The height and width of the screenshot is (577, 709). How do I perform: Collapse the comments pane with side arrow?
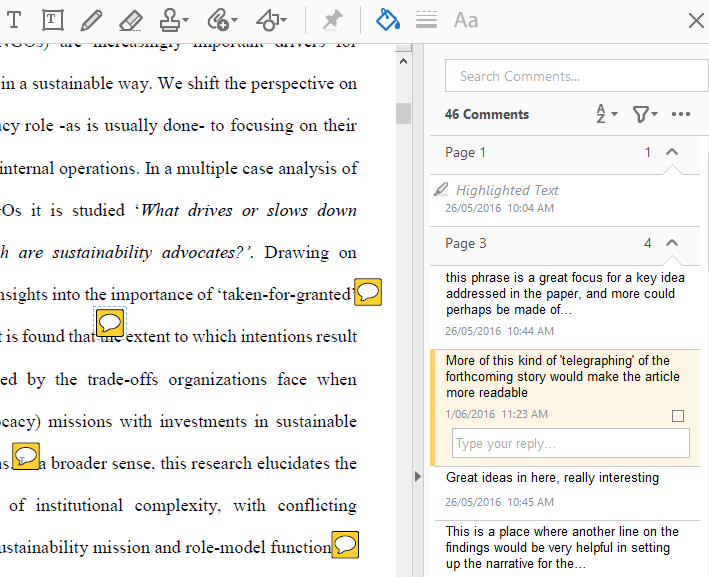click(417, 476)
